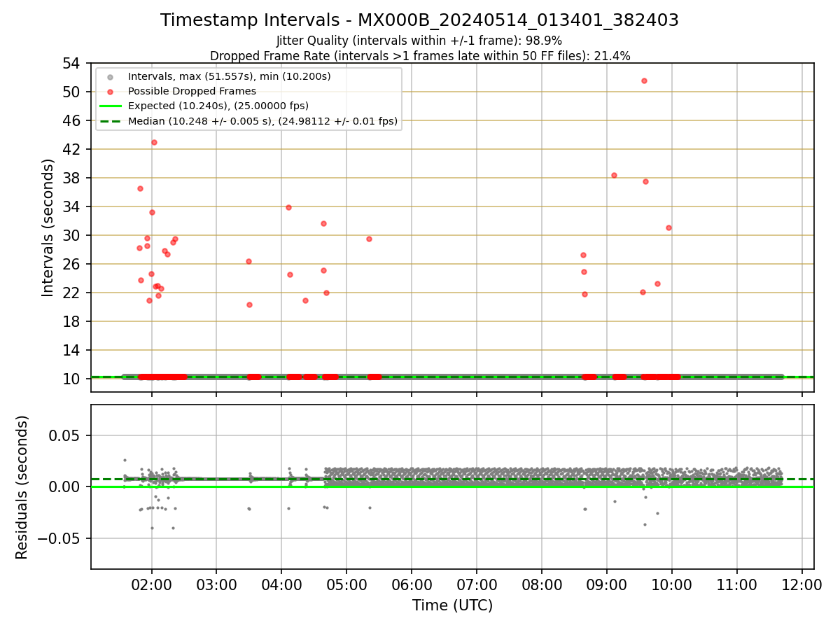The width and height of the screenshot is (840, 630).
Task: Click the y-axis tick label 46
Action: pyautogui.click(x=73, y=120)
